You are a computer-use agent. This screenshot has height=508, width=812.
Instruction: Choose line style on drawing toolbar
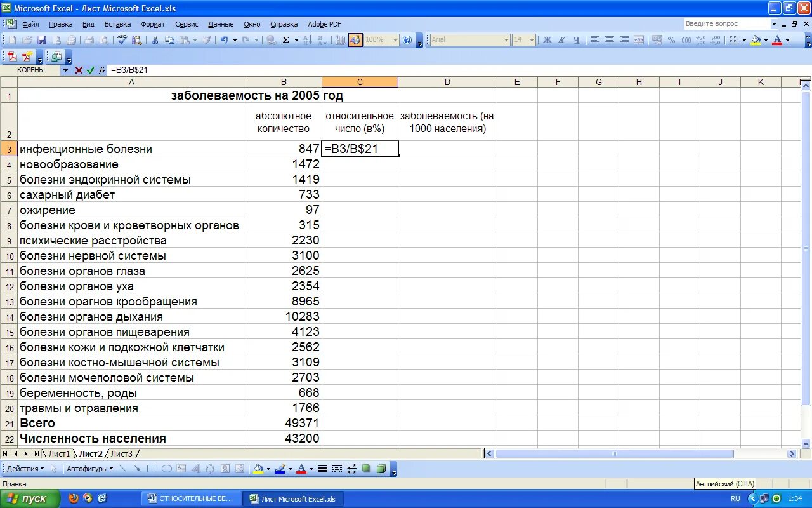pos(322,469)
